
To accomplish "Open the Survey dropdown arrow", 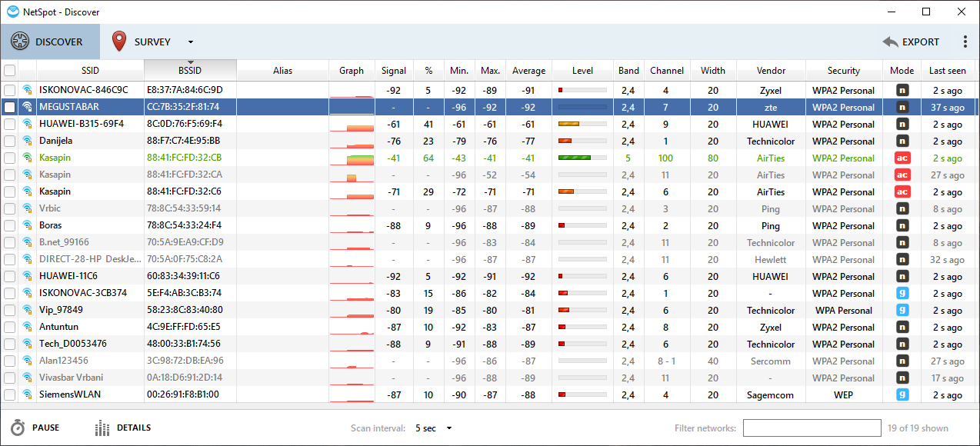I will tap(191, 42).
